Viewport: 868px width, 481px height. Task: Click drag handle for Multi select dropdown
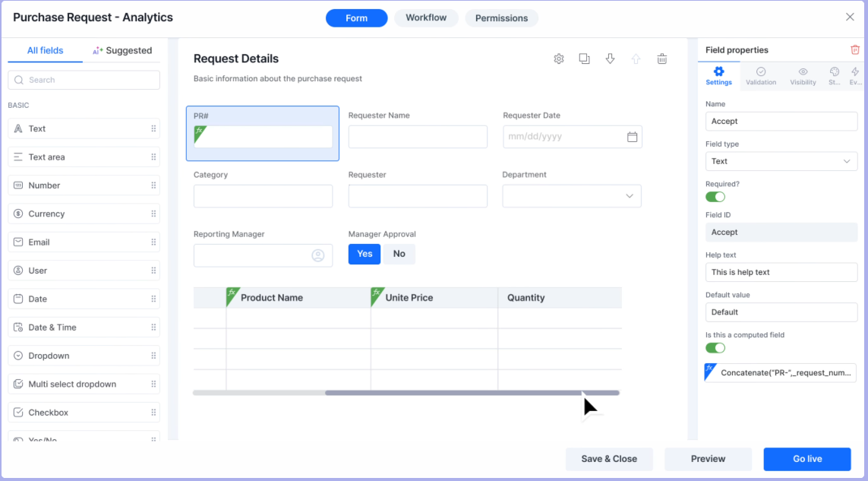[x=153, y=384]
